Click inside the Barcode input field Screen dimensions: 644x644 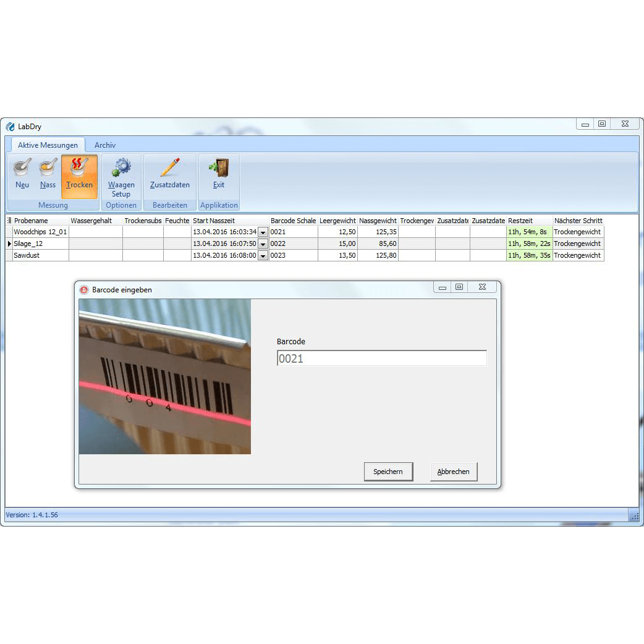(x=381, y=358)
